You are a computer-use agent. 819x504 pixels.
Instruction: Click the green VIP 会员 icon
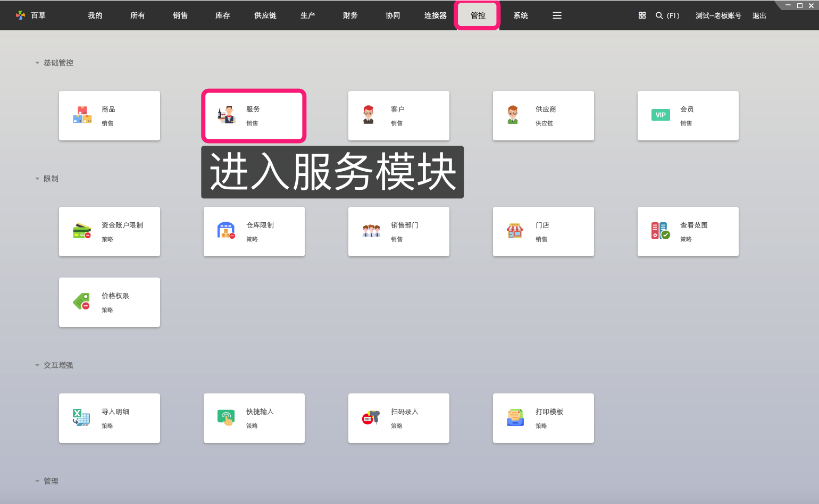pyautogui.click(x=661, y=115)
